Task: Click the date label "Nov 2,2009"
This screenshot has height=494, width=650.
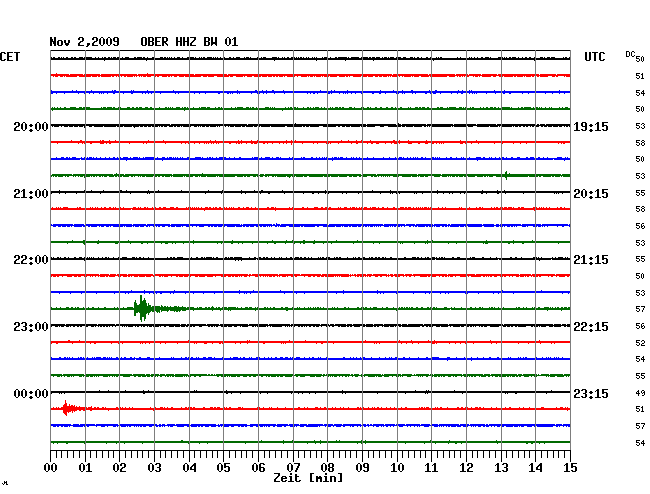Action: pyautogui.click(x=84, y=42)
